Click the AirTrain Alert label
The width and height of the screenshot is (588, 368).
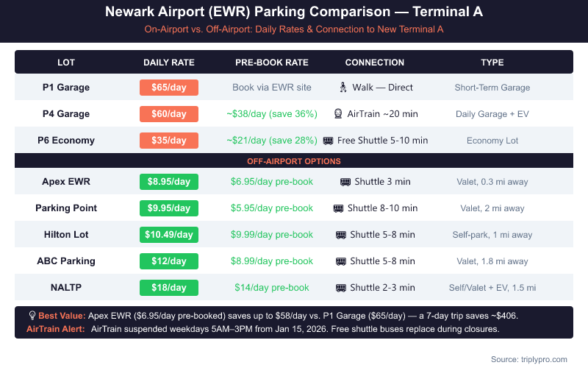56,329
